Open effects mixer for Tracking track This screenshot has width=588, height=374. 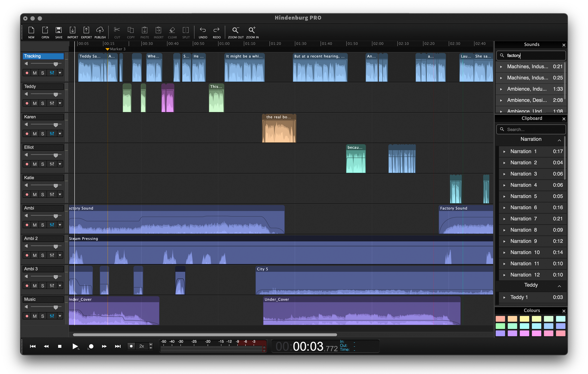point(52,73)
